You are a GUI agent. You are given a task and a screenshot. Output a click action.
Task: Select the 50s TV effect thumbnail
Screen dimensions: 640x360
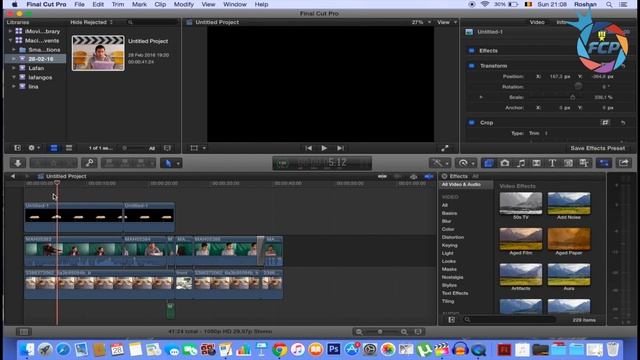coord(520,203)
